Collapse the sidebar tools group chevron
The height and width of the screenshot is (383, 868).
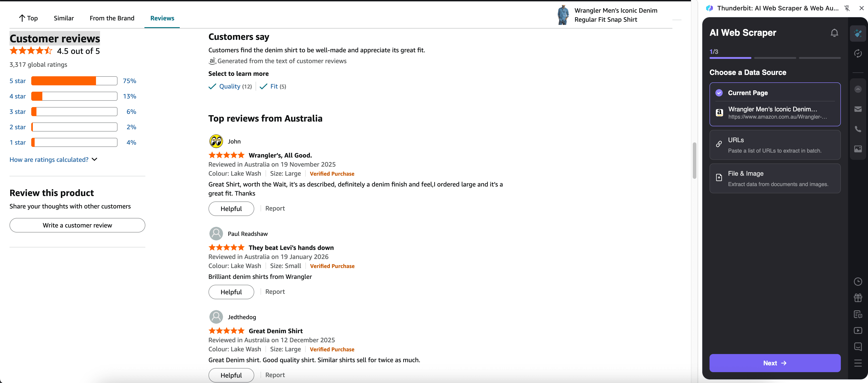coord(858,89)
